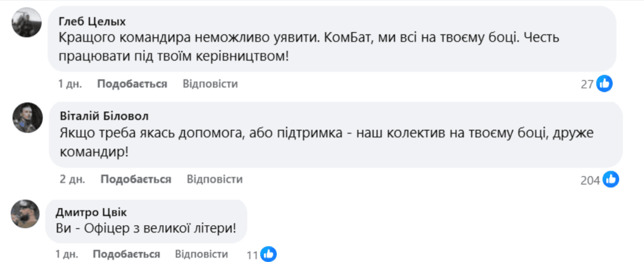Open Віталій Біловол's profile avatar
Viewport: 644px width, 262px height.
point(27,117)
